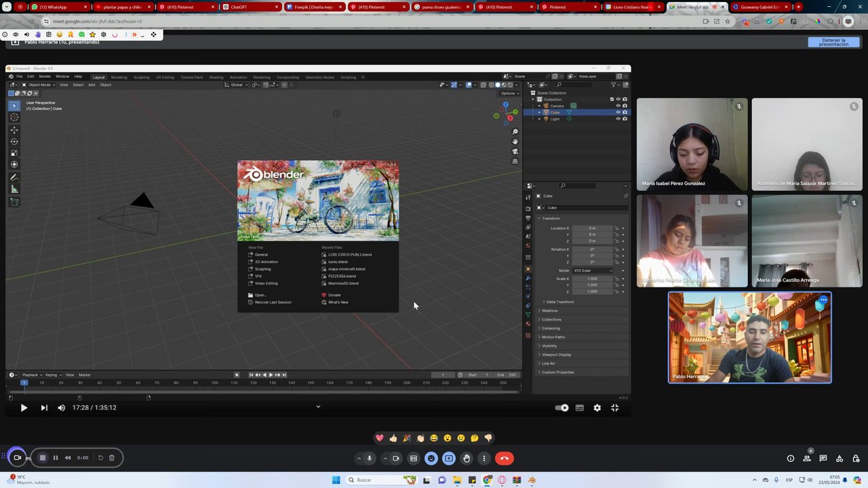Select the Measure tool in Blender toolbar
Screen dimensions: 868x488
pos(14,189)
